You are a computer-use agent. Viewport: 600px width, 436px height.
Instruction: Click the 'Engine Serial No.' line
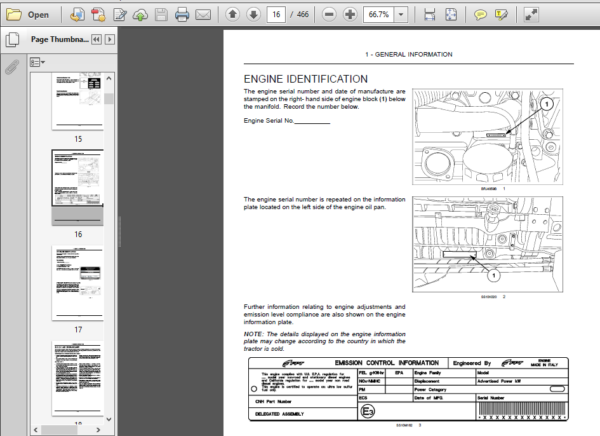click(x=287, y=121)
